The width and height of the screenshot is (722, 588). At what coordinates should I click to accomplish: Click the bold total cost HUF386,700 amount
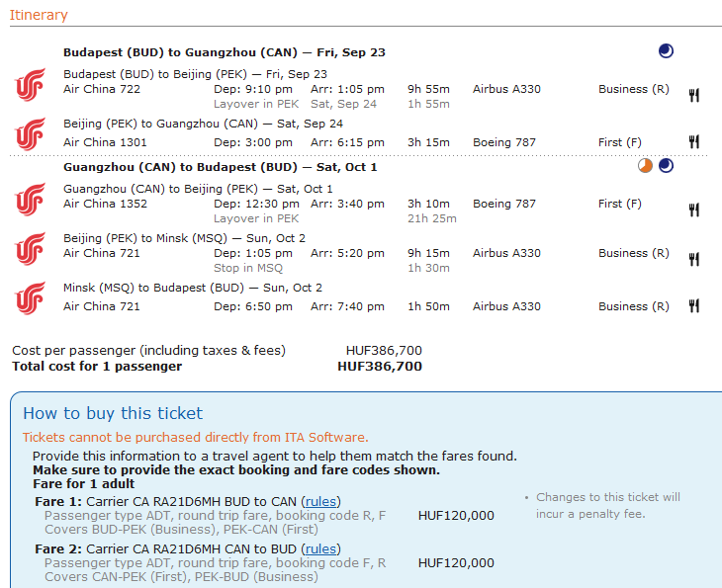point(380,367)
